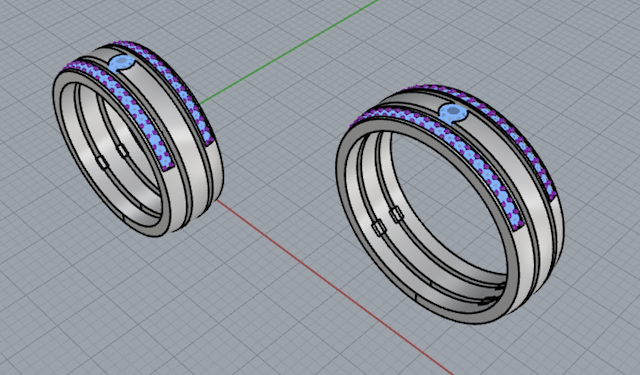This screenshot has height=375, width=640.
Task: Pick the left rectangular notch inside right ring
Action: 379,228
